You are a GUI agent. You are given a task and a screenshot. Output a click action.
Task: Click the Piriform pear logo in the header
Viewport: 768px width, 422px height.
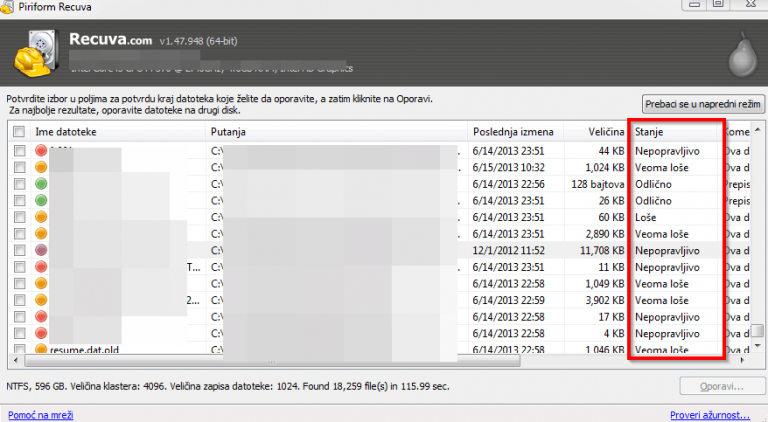click(743, 55)
